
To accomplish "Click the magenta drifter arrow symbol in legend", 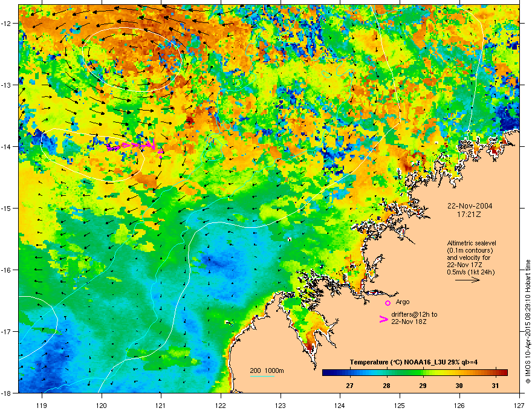I will tap(383, 319).
